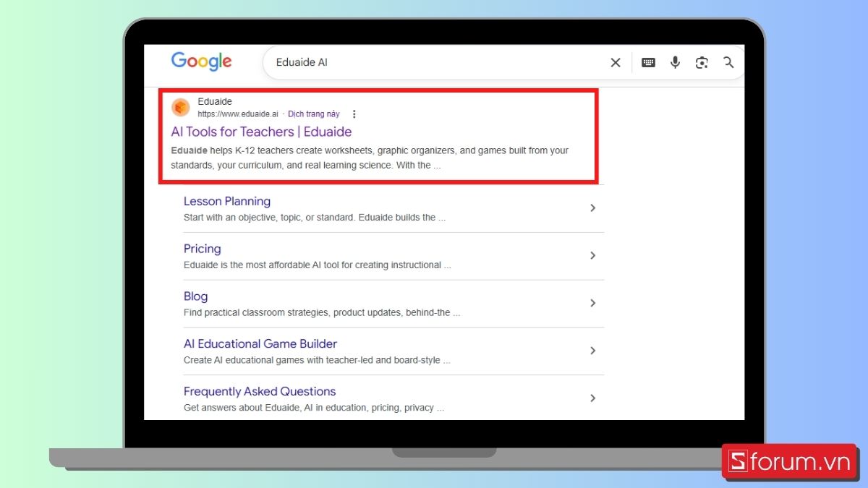Click snippet starting 'Eduaide helps K-12 teachers'
The image size is (868, 488).
click(x=370, y=158)
